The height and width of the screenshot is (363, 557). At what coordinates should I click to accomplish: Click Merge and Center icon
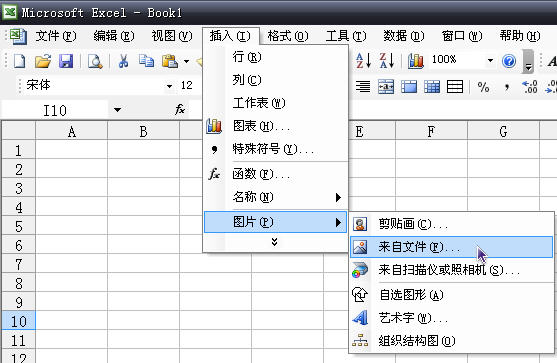386,86
